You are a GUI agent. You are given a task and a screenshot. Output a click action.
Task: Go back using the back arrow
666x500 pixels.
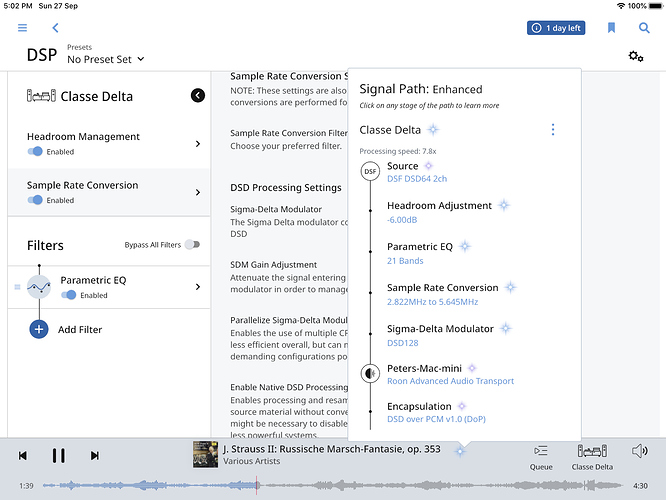coord(55,28)
